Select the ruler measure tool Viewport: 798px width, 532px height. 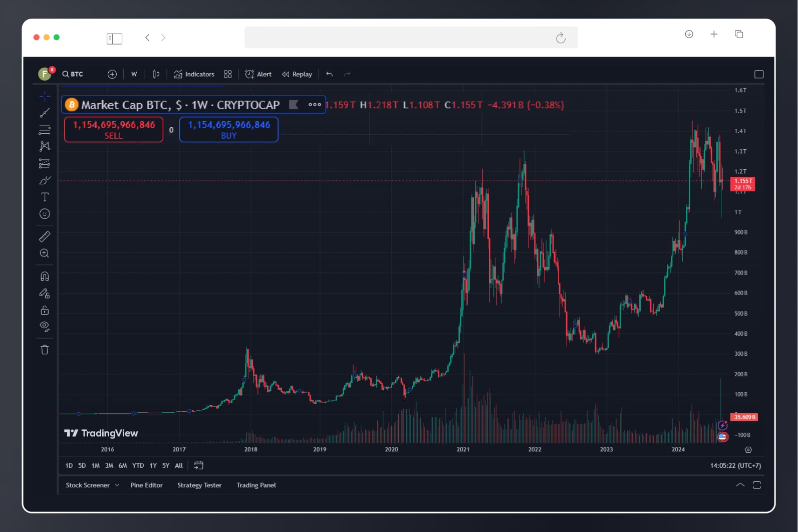[x=45, y=236]
